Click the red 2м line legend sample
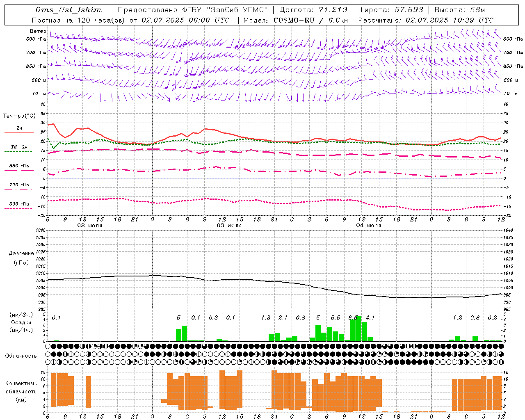 19,133
